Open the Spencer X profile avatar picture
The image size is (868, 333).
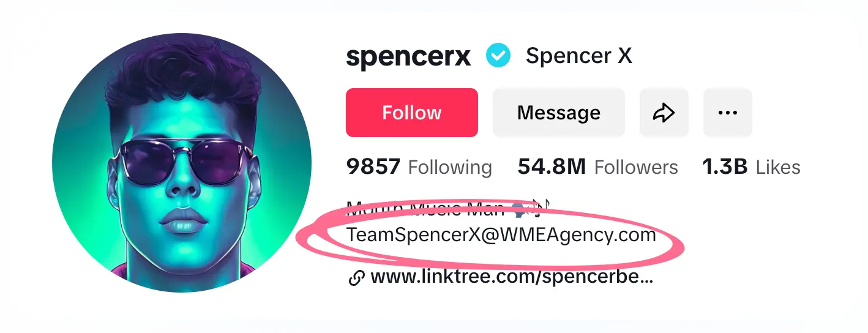click(182, 162)
